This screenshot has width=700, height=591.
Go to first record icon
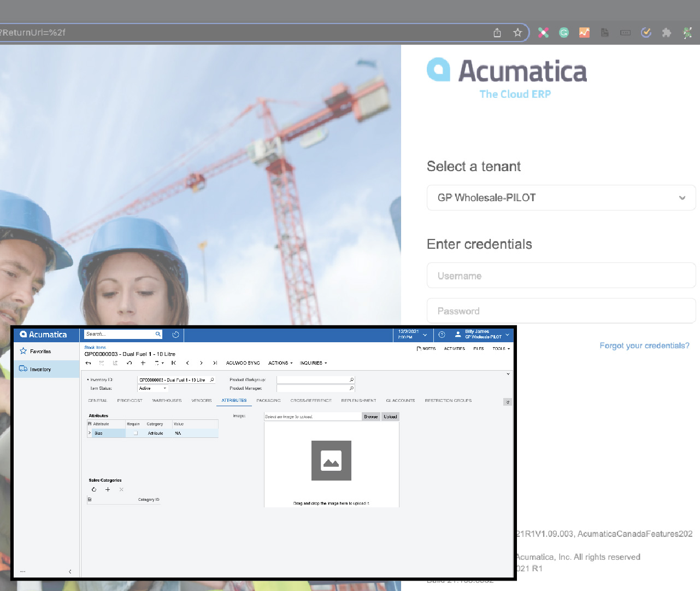pos(174,363)
